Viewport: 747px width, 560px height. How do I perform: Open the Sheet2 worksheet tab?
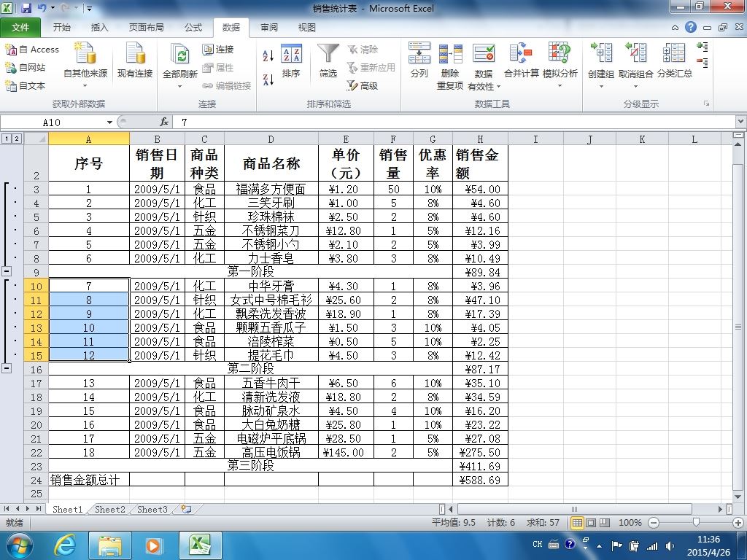[110, 509]
